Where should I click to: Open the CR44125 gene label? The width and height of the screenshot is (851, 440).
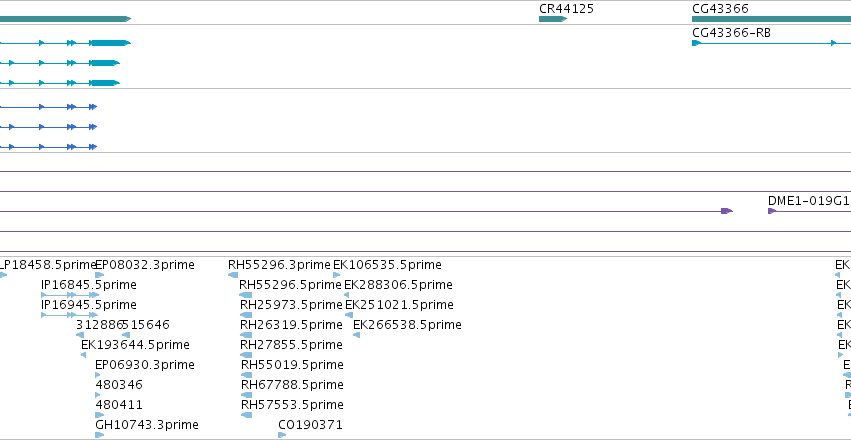566,9
